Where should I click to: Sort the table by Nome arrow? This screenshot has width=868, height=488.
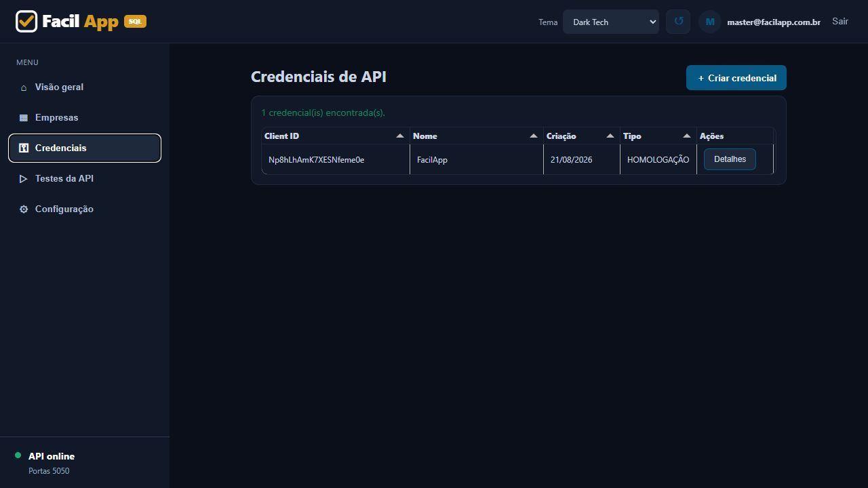click(534, 136)
